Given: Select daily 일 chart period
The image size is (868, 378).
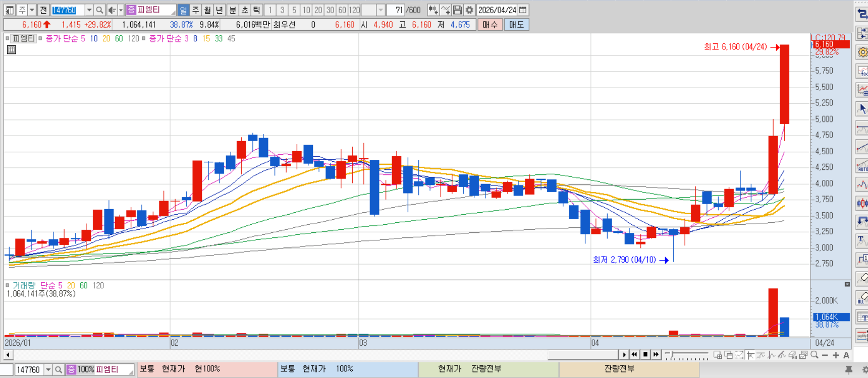Looking at the screenshot, I should (x=183, y=10).
